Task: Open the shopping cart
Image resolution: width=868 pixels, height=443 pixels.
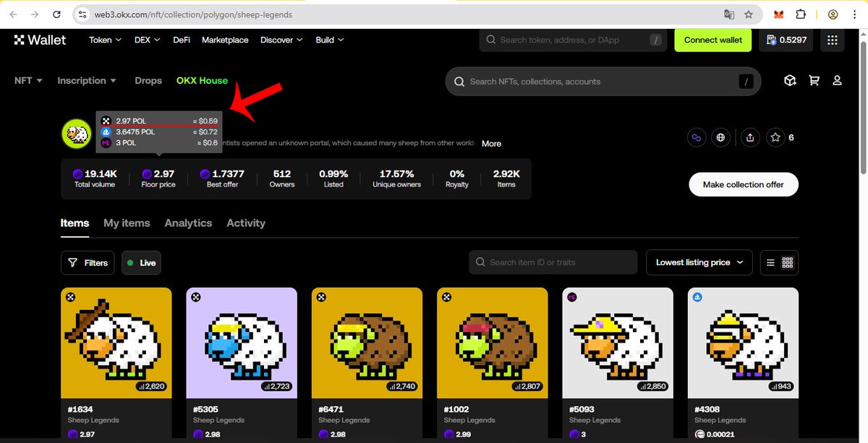Action: tap(814, 81)
